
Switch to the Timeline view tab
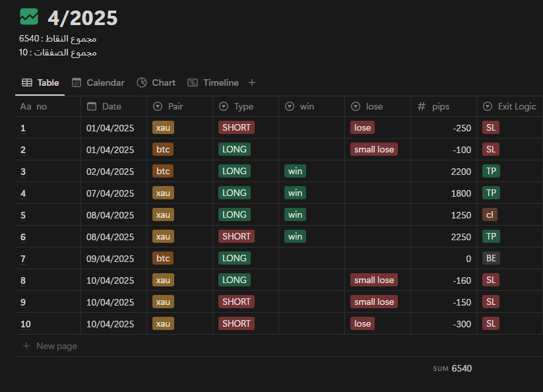pyautogui.click(x=213, y=82)
